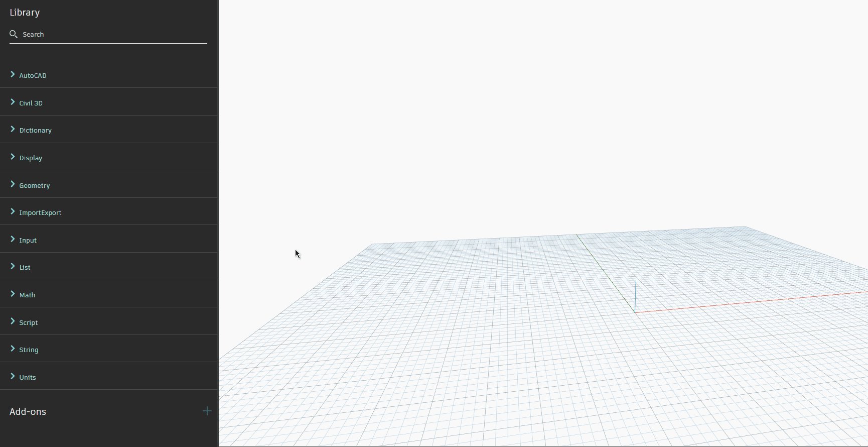Click the red X axis line
This screenshot has height=447, width=868.
[x=753, y=301]
